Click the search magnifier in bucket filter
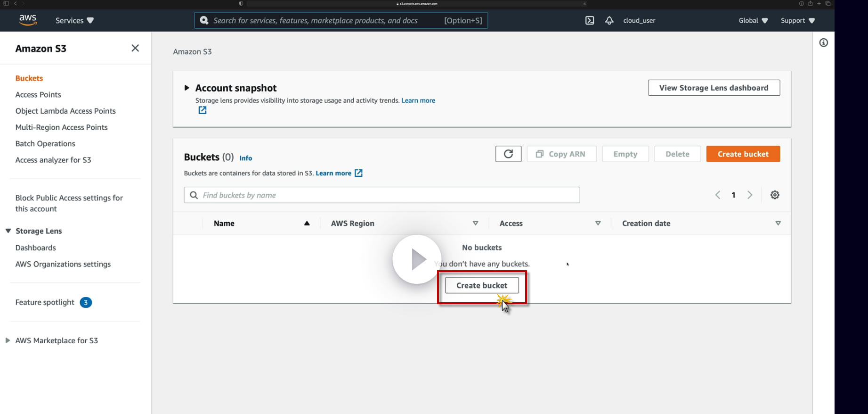The image size is (868, 414). pyautogui.click(x=194, y=195)
